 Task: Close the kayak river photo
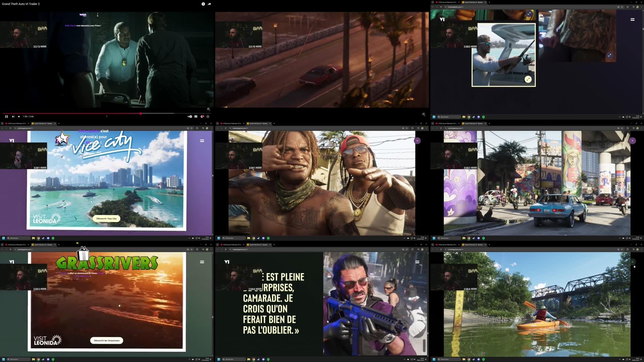tap(632, 262)
